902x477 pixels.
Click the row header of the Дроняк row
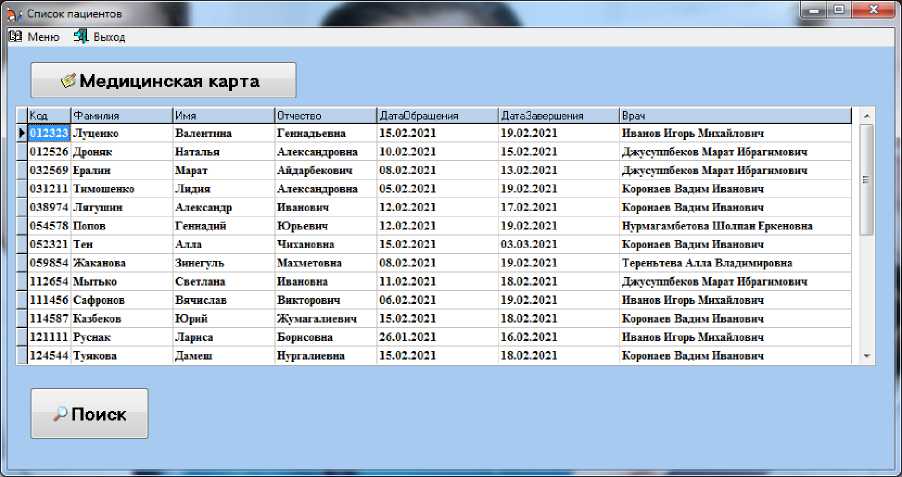[x=21, y=152]
